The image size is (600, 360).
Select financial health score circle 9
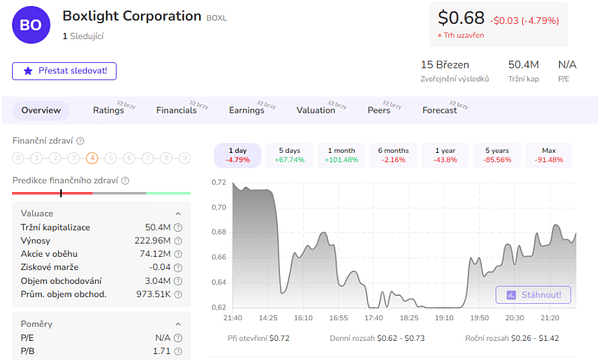pyautogui.click(x=185, y=158)
